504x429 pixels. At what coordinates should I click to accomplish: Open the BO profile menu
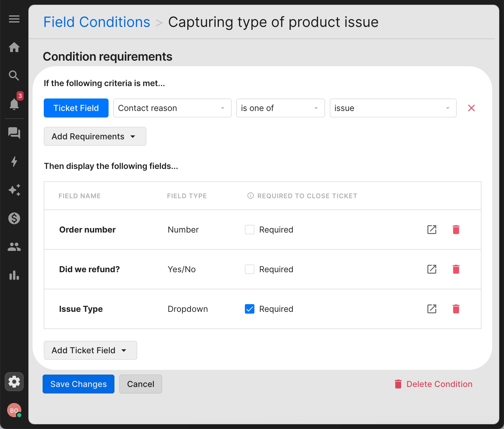[14, 410]
